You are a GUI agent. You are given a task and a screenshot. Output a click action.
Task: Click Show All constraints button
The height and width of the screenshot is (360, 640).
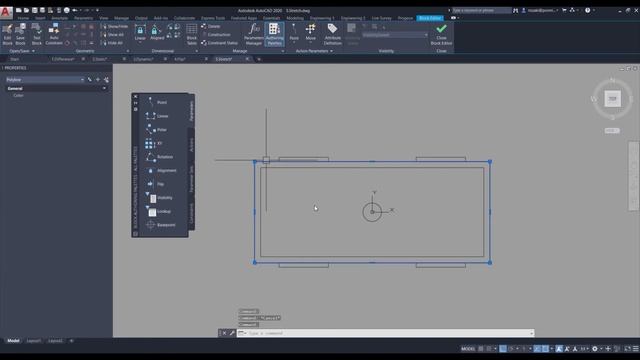click(113, 35)
